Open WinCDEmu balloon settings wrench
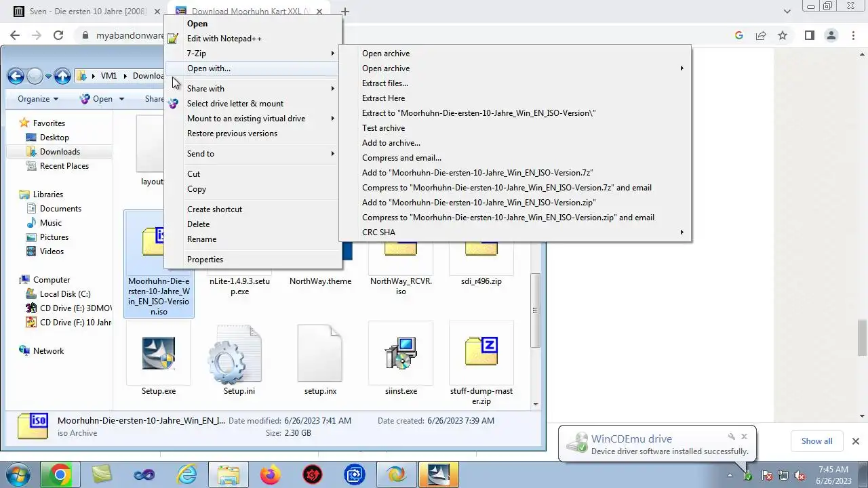The image size is (868, 488). click(x=732, y=437)
